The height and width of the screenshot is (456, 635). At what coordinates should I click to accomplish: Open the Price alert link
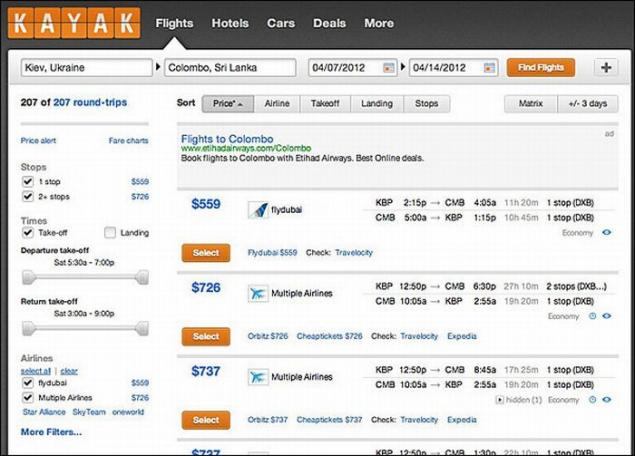coord(38,141)
